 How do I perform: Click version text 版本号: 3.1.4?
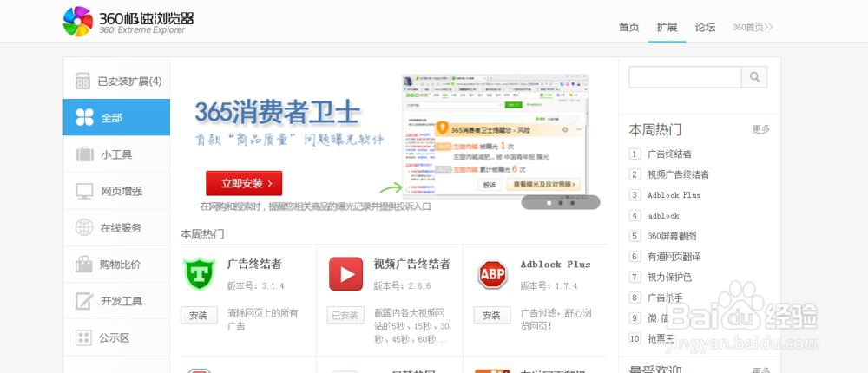point(255,286)
